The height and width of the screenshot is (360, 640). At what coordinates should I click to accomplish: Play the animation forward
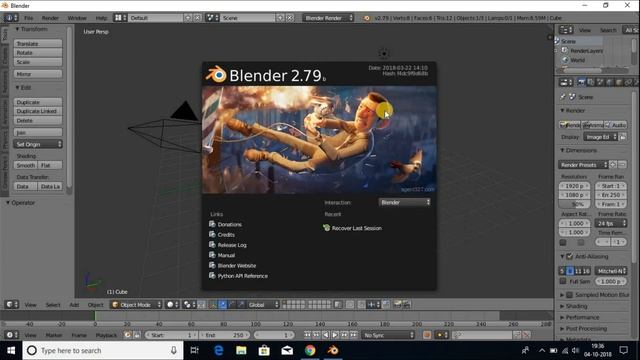pyautogui.click(x=335, y=335)
